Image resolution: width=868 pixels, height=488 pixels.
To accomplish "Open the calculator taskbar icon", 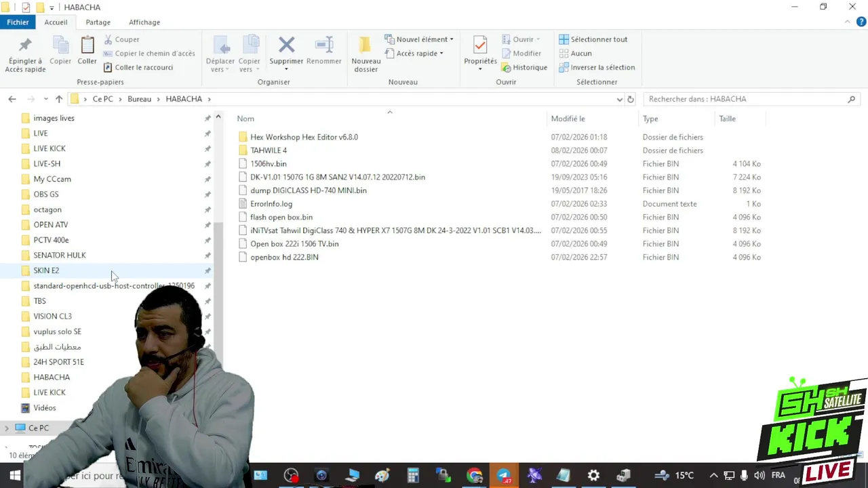I will [413, 475].
